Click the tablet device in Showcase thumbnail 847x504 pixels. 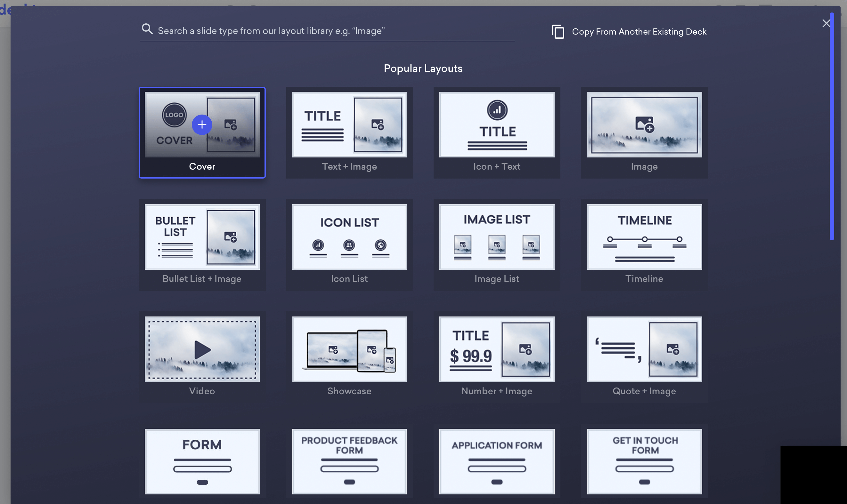pos(372,350)
